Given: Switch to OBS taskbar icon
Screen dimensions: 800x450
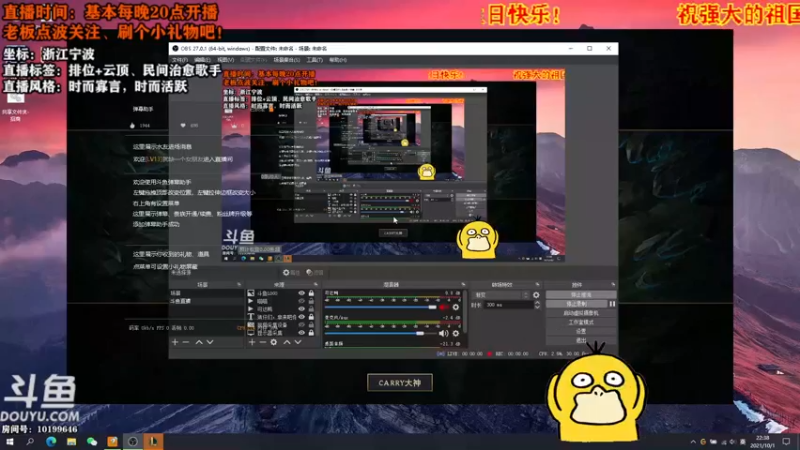Looking at the screenshot, I should (x=133, y=442).
